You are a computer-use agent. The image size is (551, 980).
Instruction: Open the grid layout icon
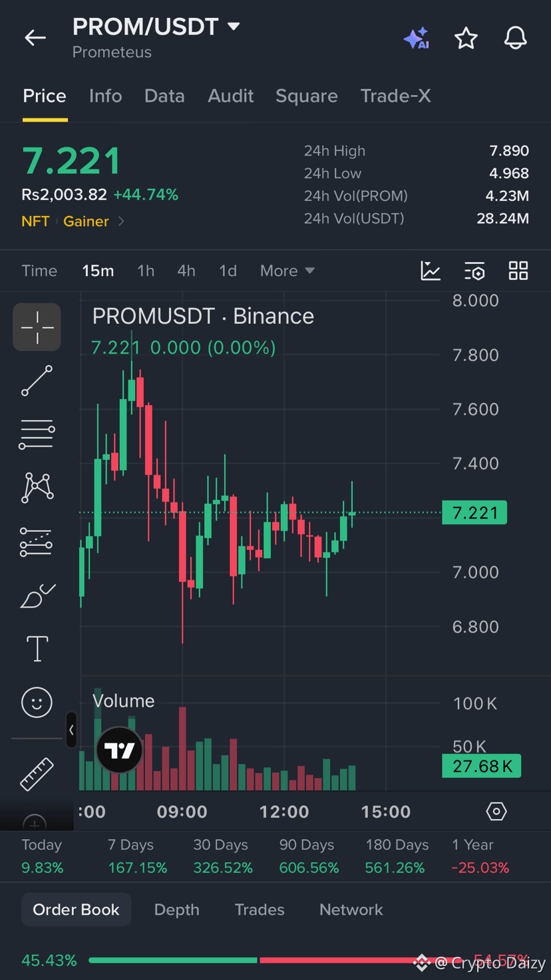(x=518, y=271)
